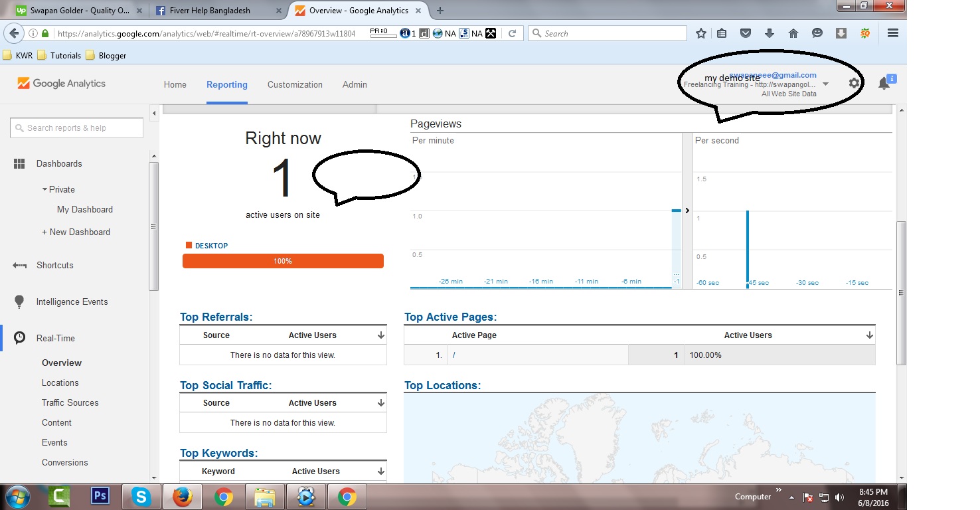Image resolution: width=980 pixels, height=510 pixels.
Task: Click the Dashboards grid icon in sidebar
Action: click(x=19, y=163)
